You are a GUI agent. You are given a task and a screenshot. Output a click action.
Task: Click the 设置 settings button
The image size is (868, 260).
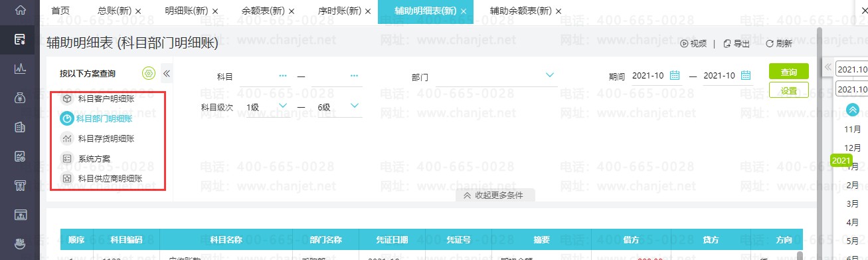(x=789, y=90)
